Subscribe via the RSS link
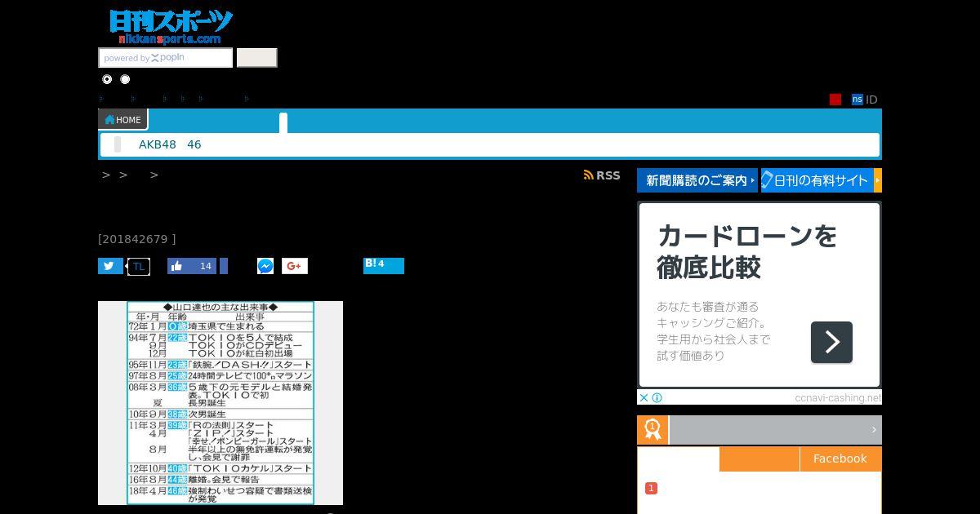The image size is (980, 514). [x=602, y=175]
